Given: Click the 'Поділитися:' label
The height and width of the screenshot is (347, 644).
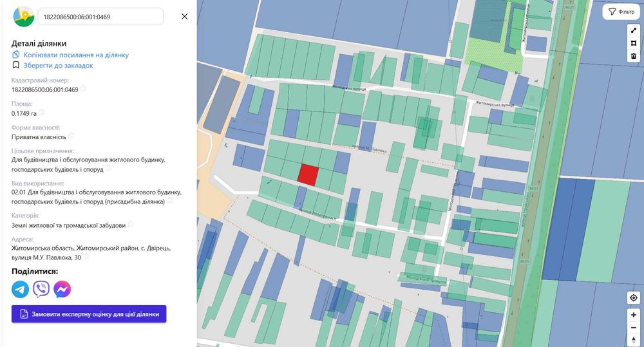Looking at the screenshot, I should (35, 272).
